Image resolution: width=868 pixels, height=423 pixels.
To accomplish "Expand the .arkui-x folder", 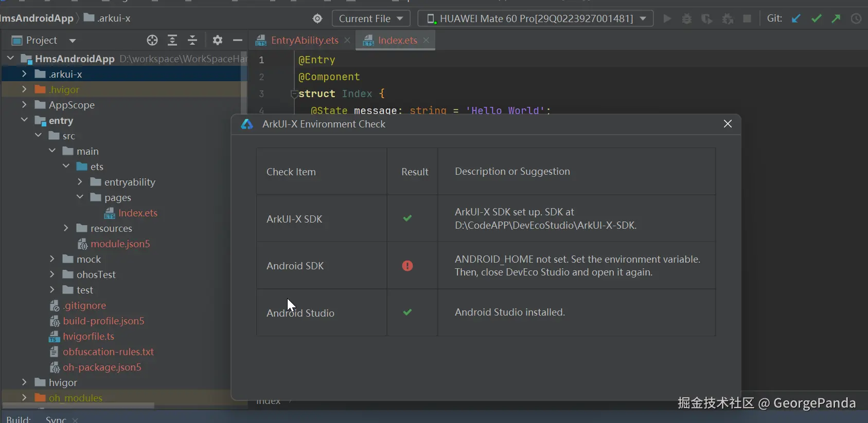I will [x=24, y=74].
